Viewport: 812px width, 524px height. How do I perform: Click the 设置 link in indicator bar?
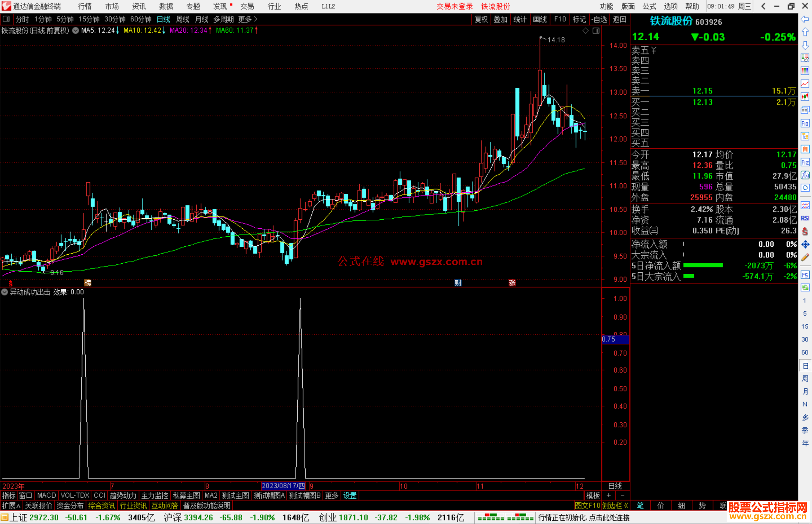(x=350, y=495)
